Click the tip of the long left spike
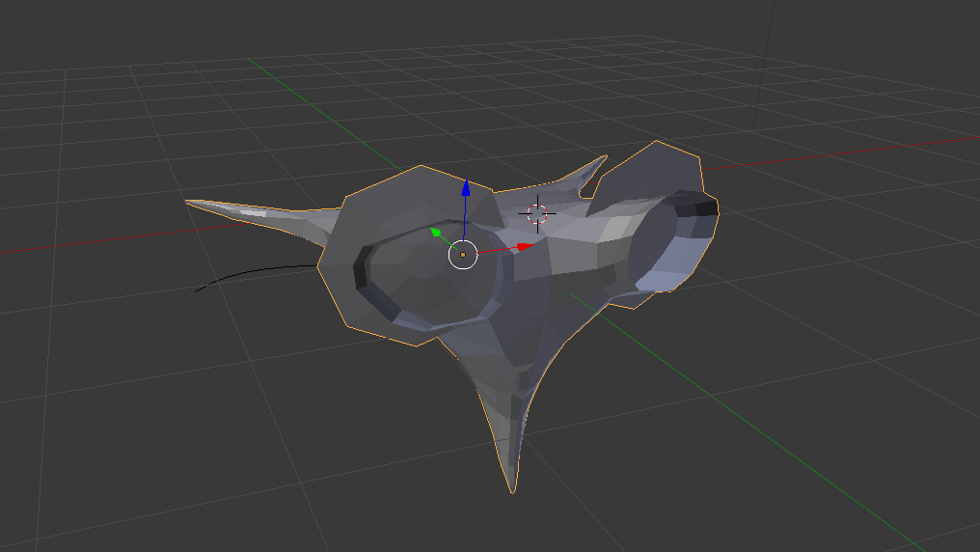Viewport: 980px width, 552px height. pyautogui.click(x=191, y=203)
